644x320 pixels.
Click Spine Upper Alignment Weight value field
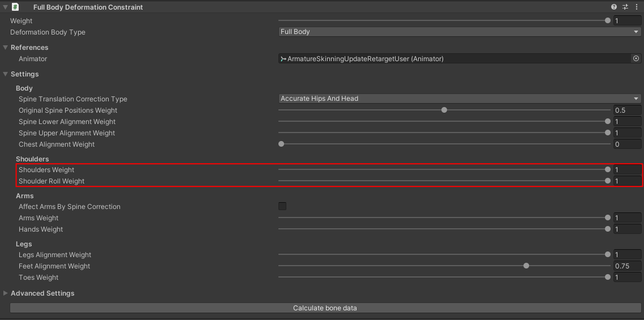pyautogui.click(x=627, y=133)
